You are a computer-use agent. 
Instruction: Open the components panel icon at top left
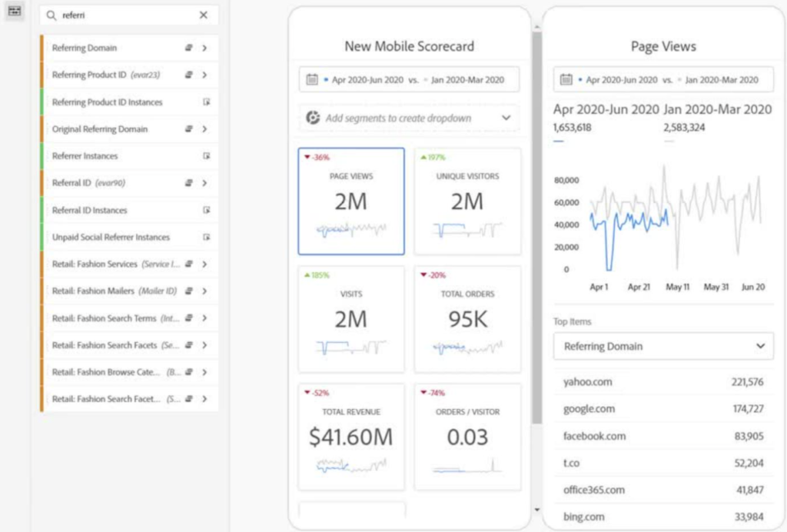[14, 11]
